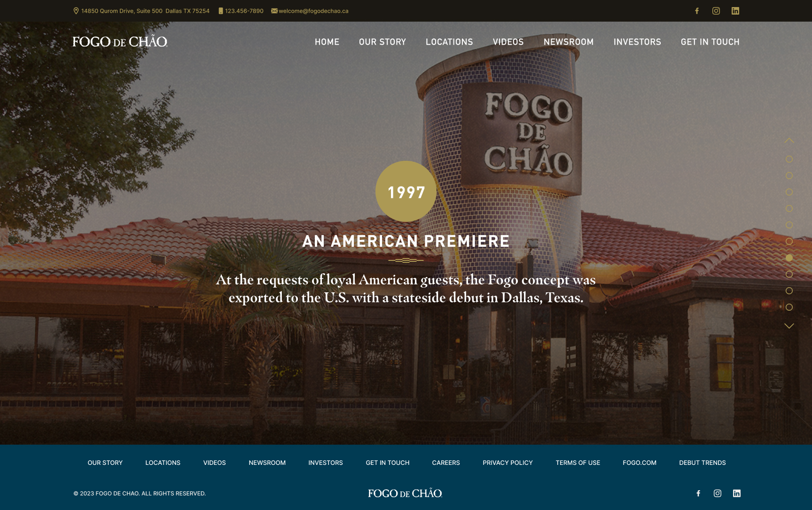The width and height of the screenshot is (812, 510).
Task: Click the filled active timeline dot
Action: point(789,258)
